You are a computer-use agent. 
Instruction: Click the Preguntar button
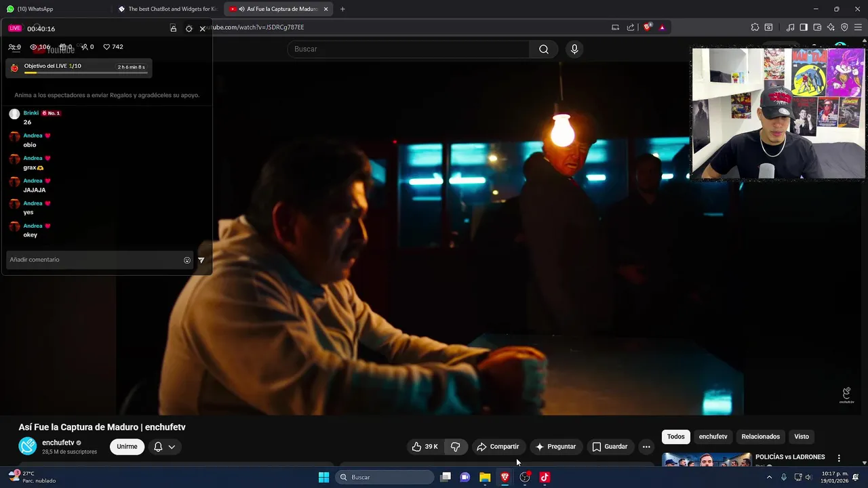555,447
